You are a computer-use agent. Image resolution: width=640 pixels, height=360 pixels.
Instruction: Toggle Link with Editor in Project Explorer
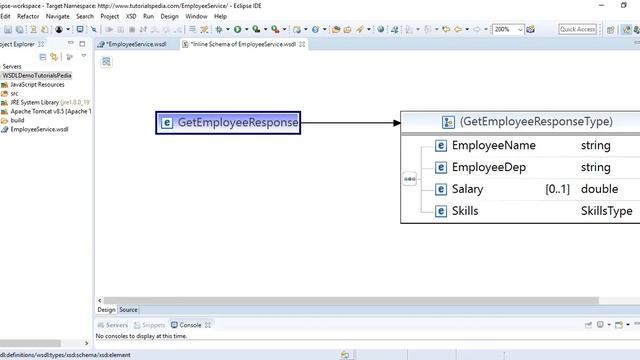pos(54,57)
